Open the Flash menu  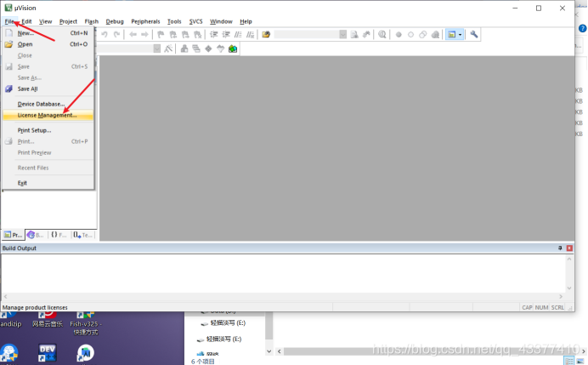click(x=92, y=21)
